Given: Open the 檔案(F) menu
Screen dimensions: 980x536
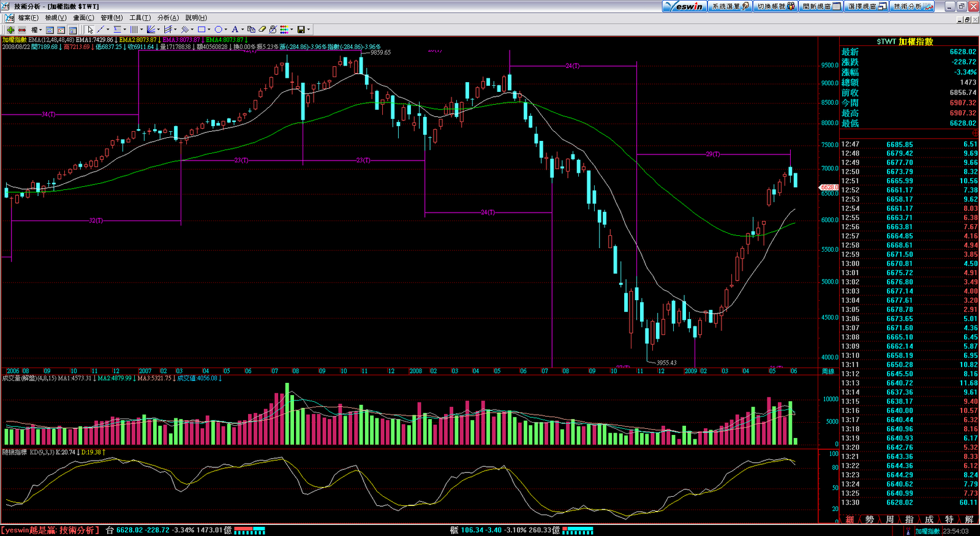Looking at the screenshot, I should pos(28,18).
